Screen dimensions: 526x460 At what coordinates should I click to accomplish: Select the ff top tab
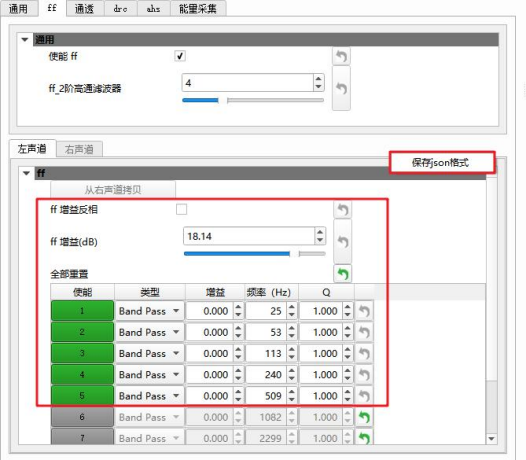pos(52,8)
